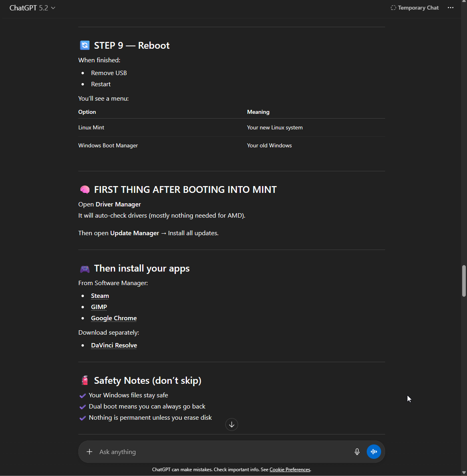Click the 'Remove USB' bullet text
Viewport: 467px width, 476px height.
(x=109, y=73)
